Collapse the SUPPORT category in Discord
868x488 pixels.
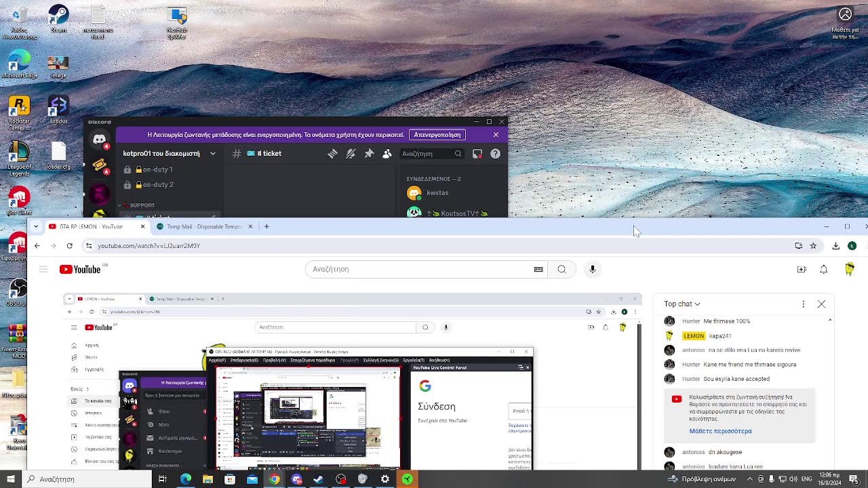click(138, 205)
